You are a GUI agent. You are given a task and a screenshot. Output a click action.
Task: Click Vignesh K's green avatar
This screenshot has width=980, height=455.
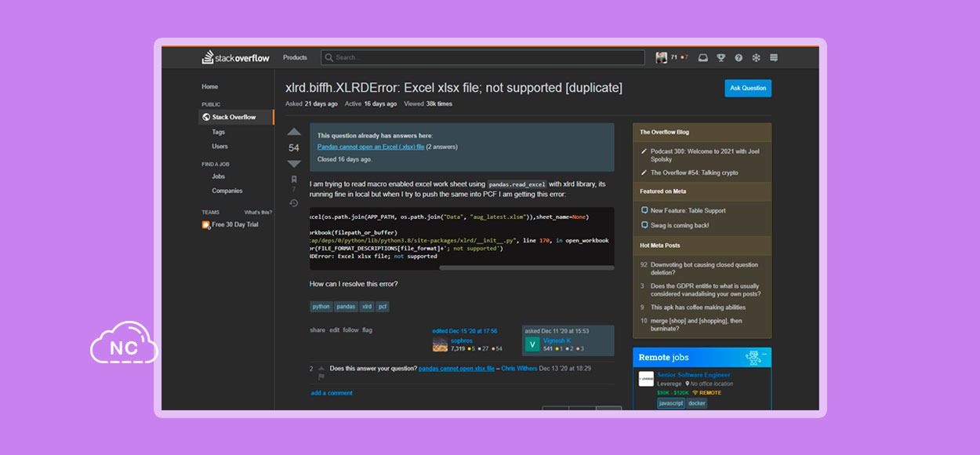tap(532, 344)
